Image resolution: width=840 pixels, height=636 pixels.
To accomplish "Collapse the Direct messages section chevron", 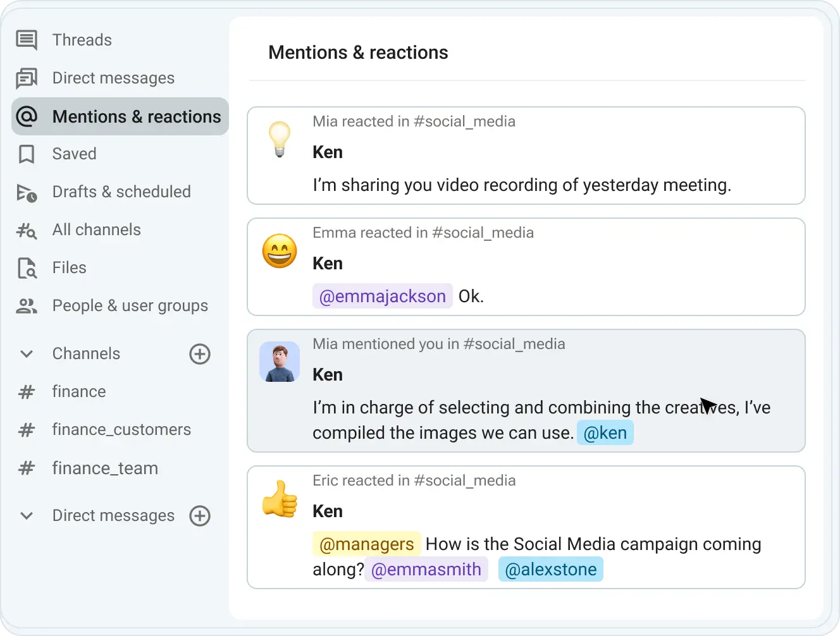I will pos(27,516).
